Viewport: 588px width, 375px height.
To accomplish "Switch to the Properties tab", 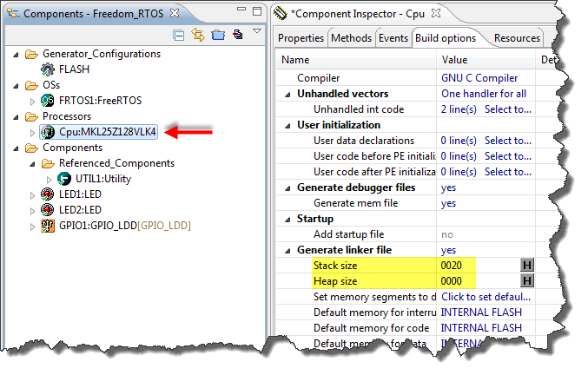I will 301,38.
